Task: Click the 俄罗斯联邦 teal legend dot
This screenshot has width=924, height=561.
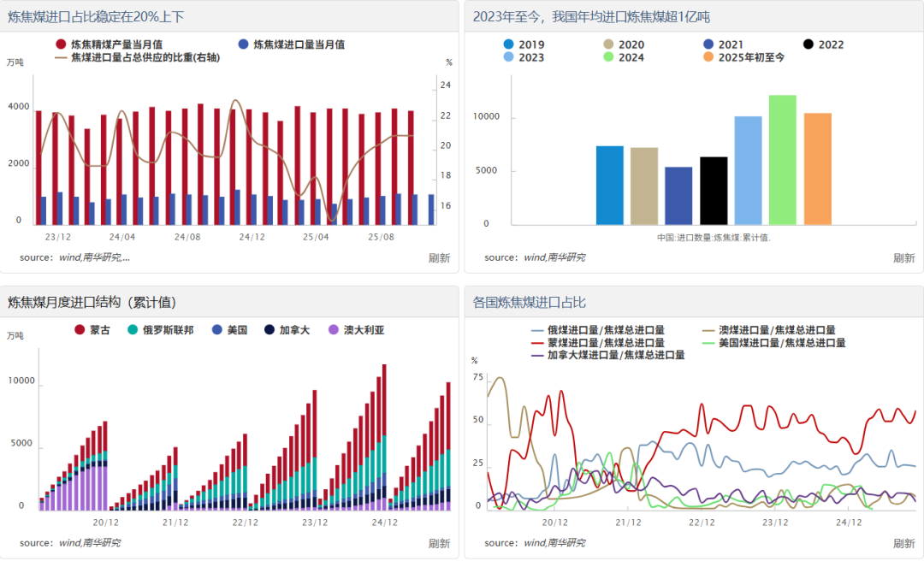Action: coord(133,330)
